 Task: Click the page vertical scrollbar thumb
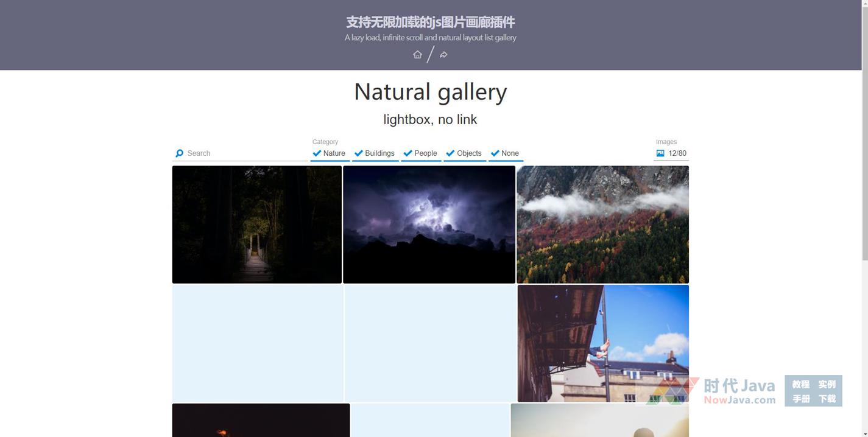coord(864,131)
